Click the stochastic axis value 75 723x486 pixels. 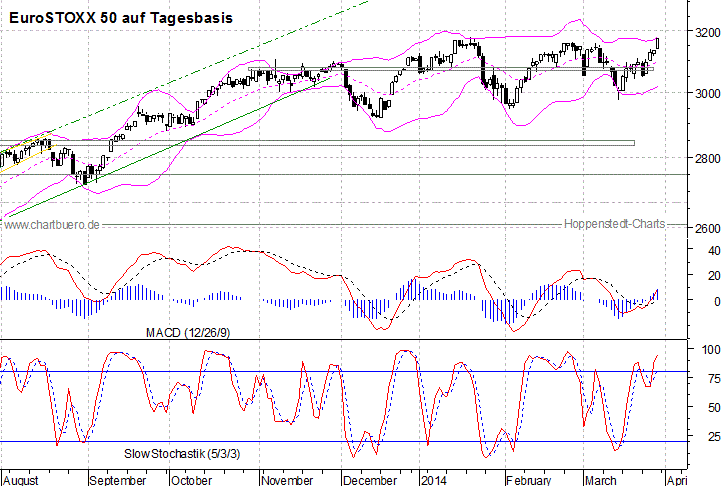(x=714, y=379)
